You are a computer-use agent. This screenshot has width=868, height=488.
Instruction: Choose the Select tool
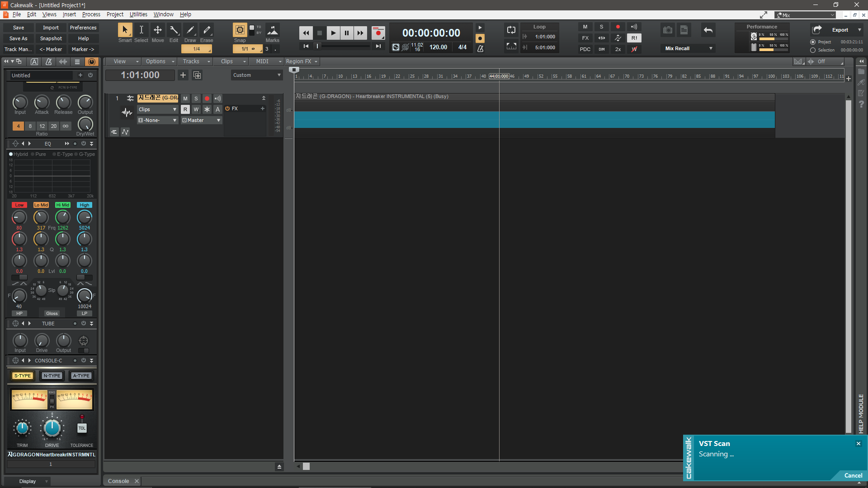tap(141, 30)
